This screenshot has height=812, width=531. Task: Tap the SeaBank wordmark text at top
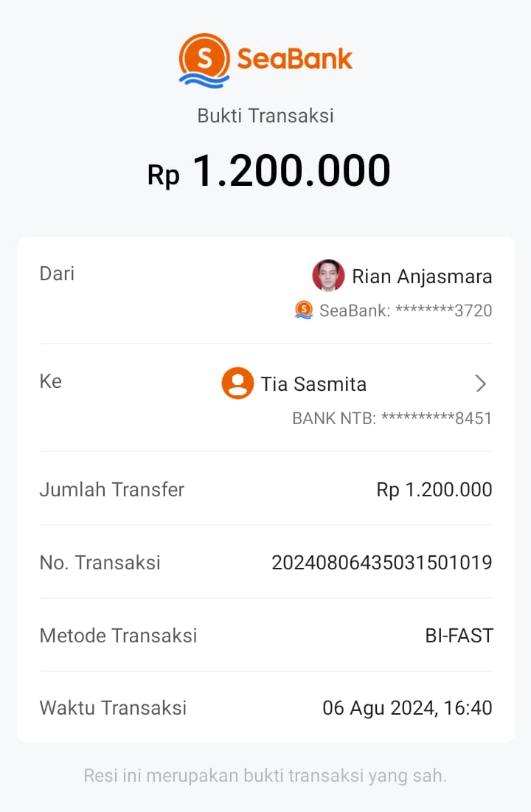point(295,59)
